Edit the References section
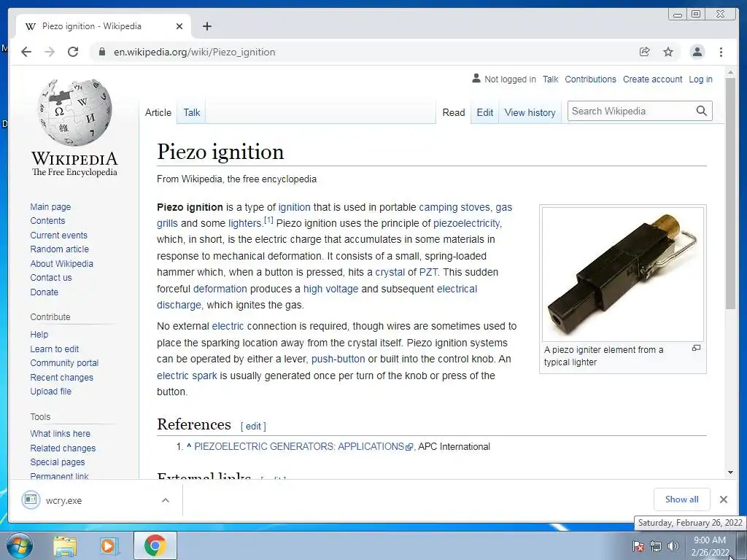This screenshot has height=560, width=747. tap(253, 426)
